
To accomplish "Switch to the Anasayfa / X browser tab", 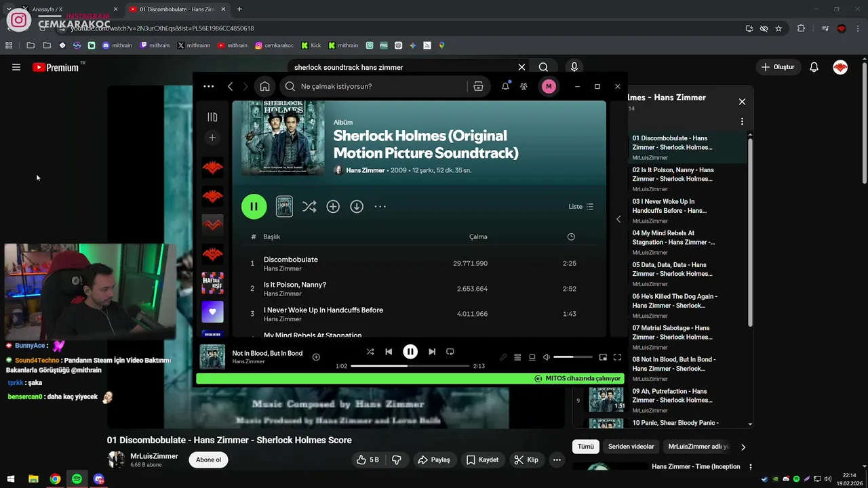I will coord(68,9).
